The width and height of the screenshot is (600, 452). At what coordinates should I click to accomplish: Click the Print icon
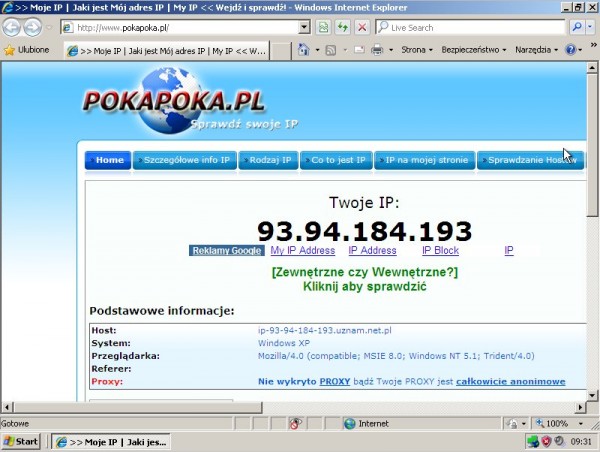pyautogui.click(x=377, y=50)
